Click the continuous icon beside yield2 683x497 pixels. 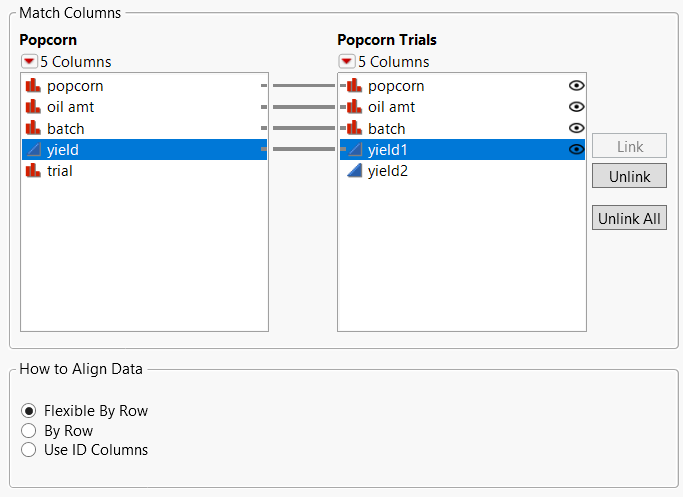tap(354, 171)
